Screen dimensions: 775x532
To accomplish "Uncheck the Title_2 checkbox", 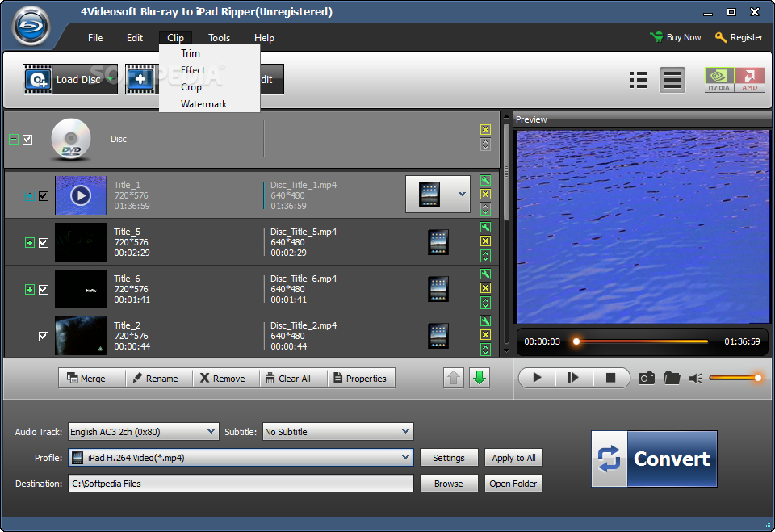I will pos(44,336).
